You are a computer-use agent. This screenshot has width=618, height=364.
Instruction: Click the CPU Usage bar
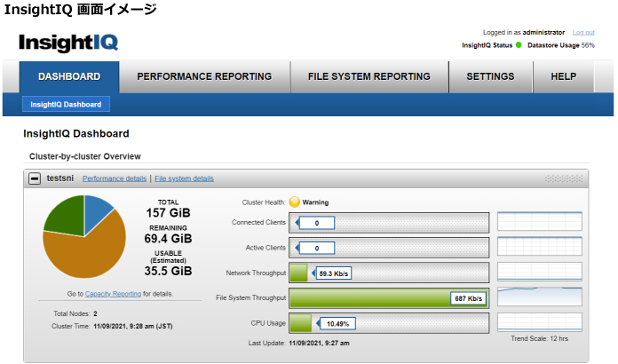[389, 323]
